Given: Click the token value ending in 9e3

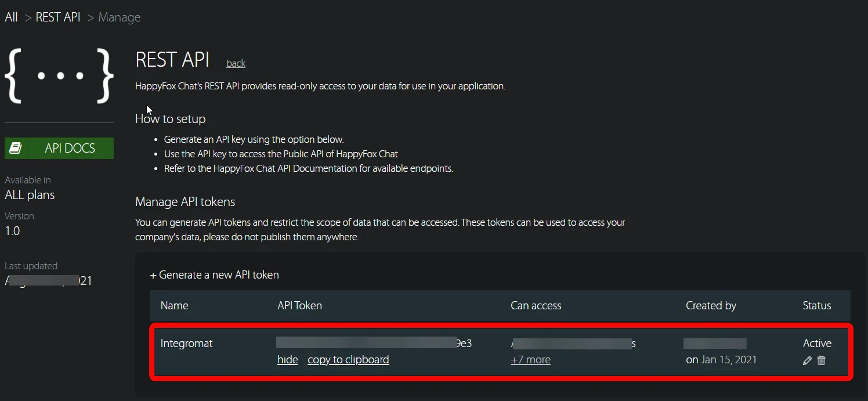Looking at the screenshot, I should tap(374, 343).
